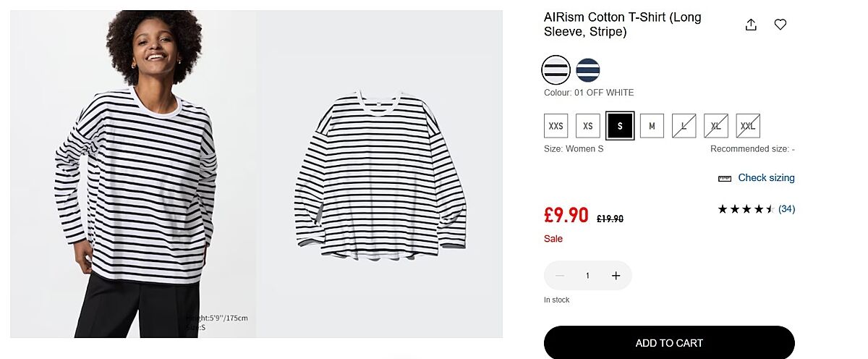
Task: Open the model wearing shirt photo
Action: pos(133,174)
